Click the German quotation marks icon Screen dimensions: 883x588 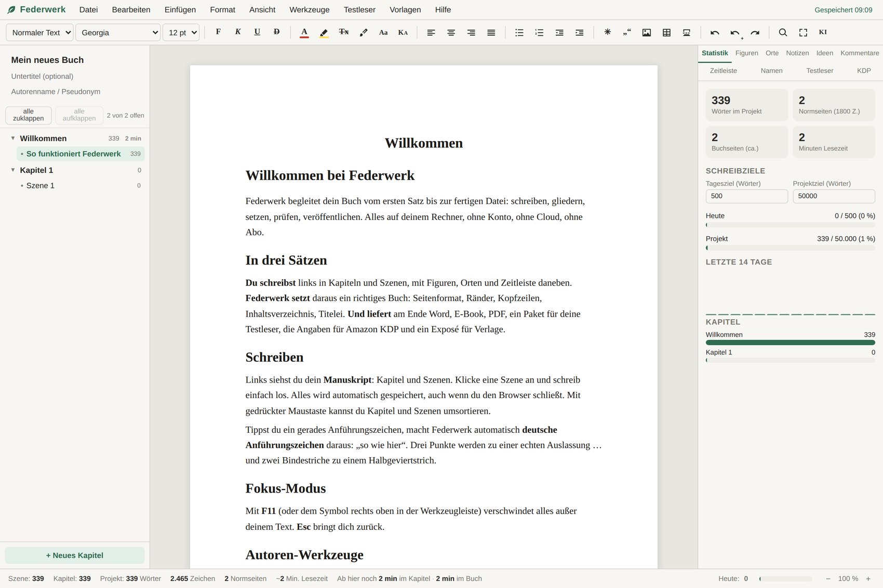(x=627, y=32)
